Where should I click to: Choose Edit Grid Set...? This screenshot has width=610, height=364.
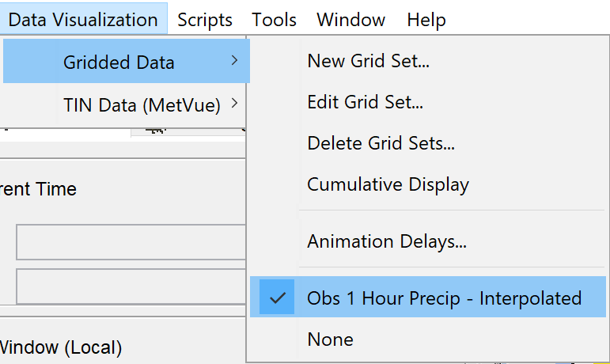pyautogui.click(x=428, y=102)
